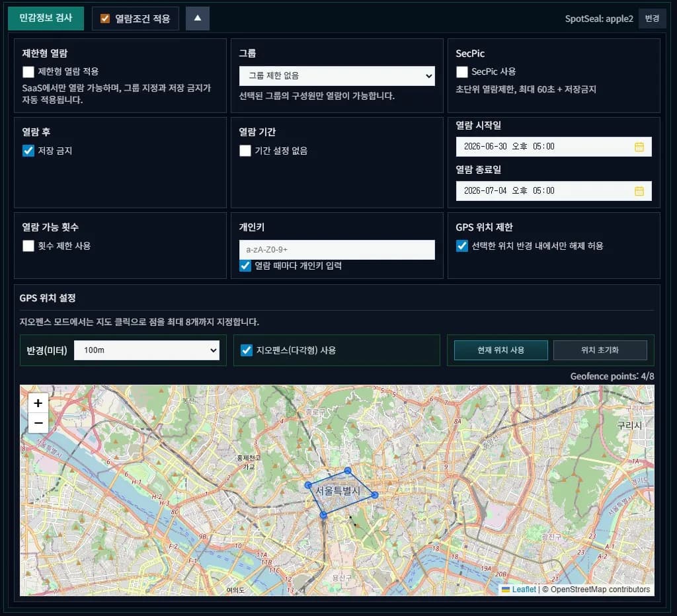The height and width of the screenshot is (616, 677).
Task: Uncheck the 저장 금지 checkbox
Action: [28, 151]
